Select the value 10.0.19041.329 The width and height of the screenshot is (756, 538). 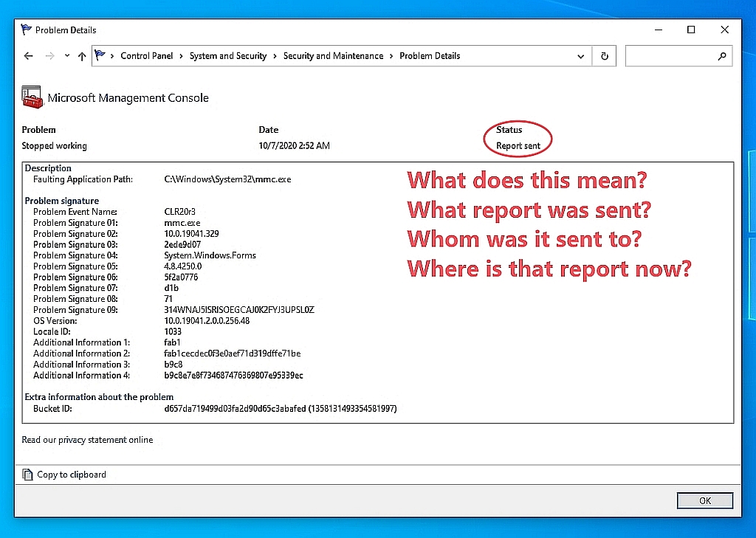point(191,234)
